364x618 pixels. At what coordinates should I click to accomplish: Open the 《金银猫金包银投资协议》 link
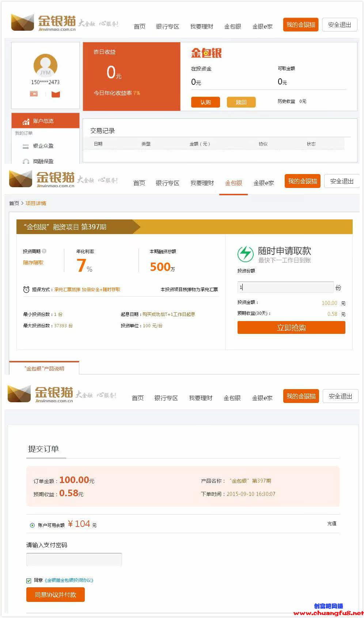69,580
